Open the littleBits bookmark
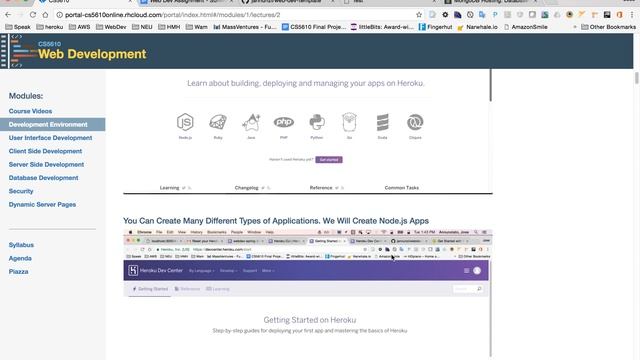 click(382, 27)
